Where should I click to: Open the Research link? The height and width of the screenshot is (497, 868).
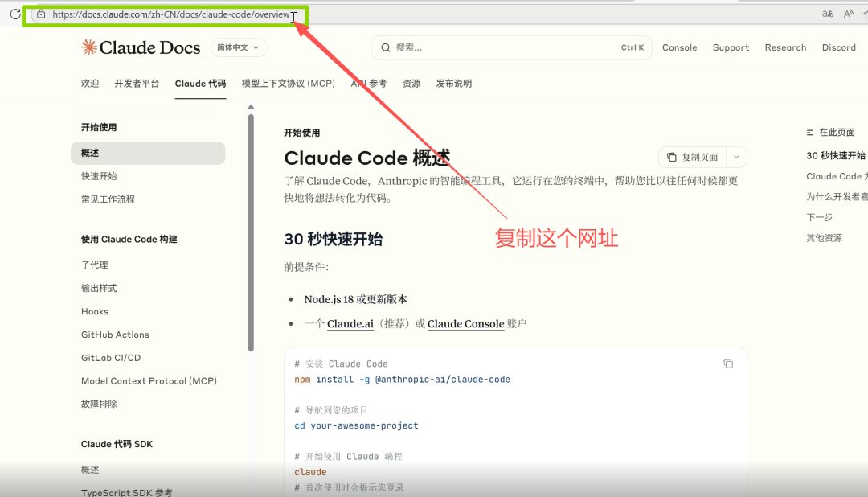pos(785,47)
